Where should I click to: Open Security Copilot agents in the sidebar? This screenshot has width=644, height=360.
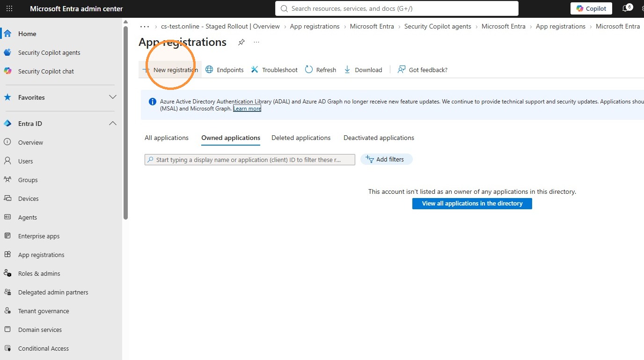(x=49, y=52)
